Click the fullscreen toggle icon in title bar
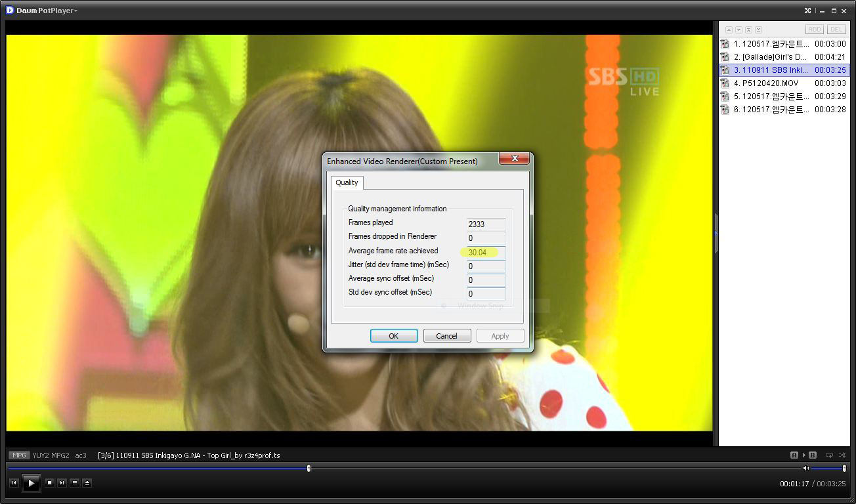 808,10
